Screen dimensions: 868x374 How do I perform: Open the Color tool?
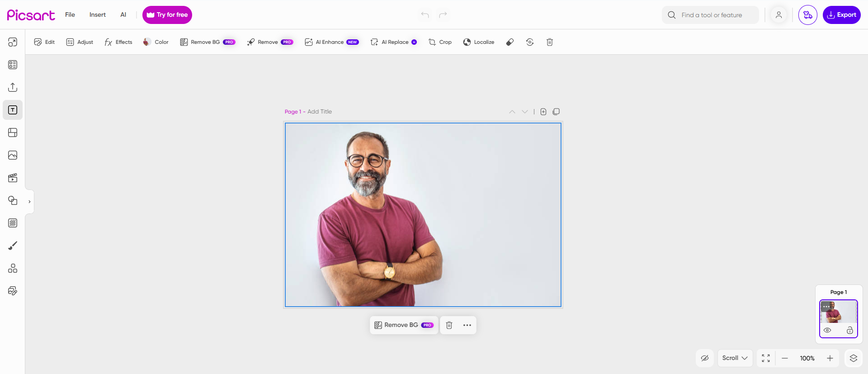pos(156,42)
